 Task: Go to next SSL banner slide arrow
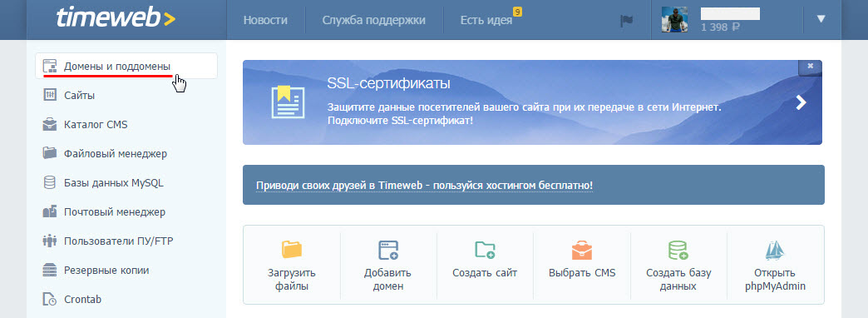click(801, 102)
